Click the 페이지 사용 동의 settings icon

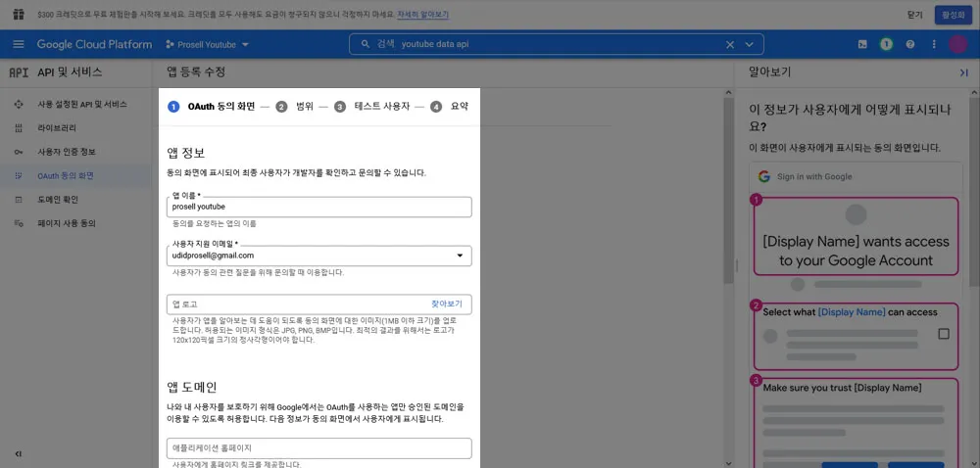19,223
